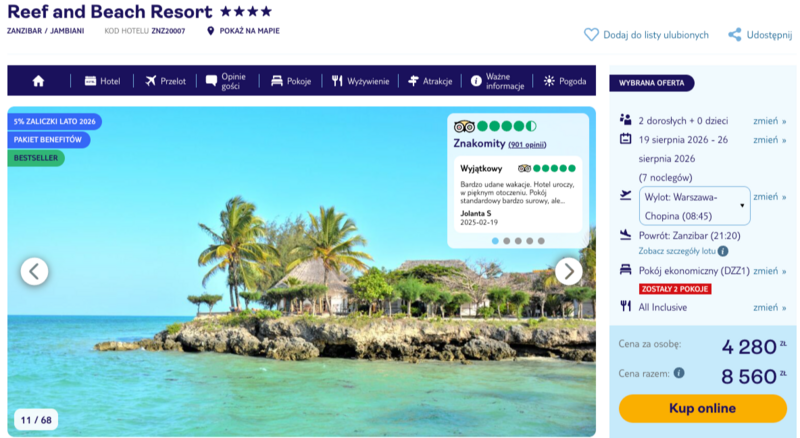The width and height of the screenshot is (800, 438).
Task: Change number of travelers via zmień link
Action: pos(769,121)
